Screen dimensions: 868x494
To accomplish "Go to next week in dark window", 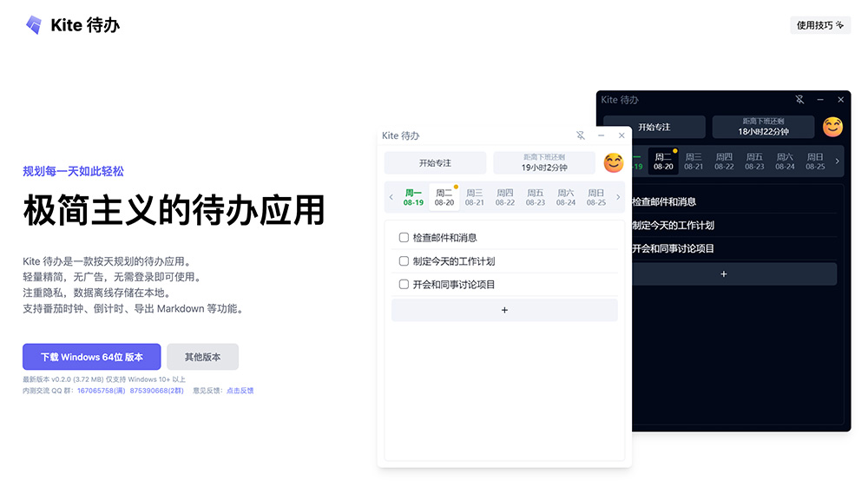I will (x=837, y=161).
